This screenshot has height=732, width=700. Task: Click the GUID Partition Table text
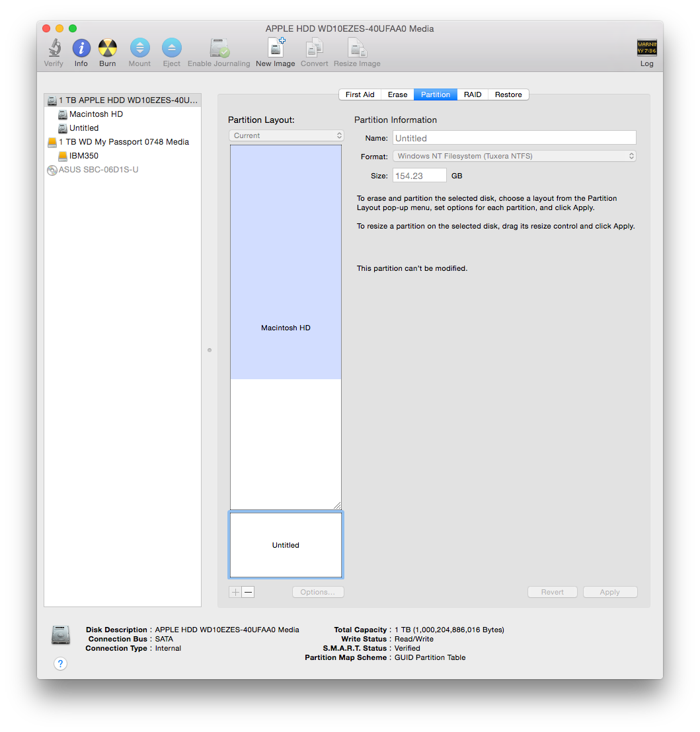(430, 657)
